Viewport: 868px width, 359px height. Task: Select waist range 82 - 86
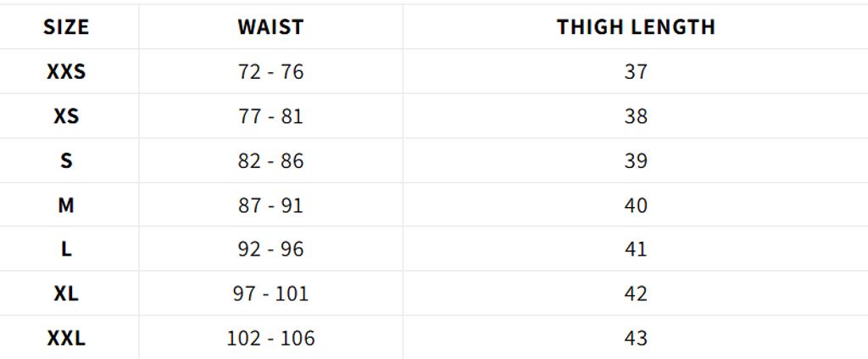tap(270, 160)
